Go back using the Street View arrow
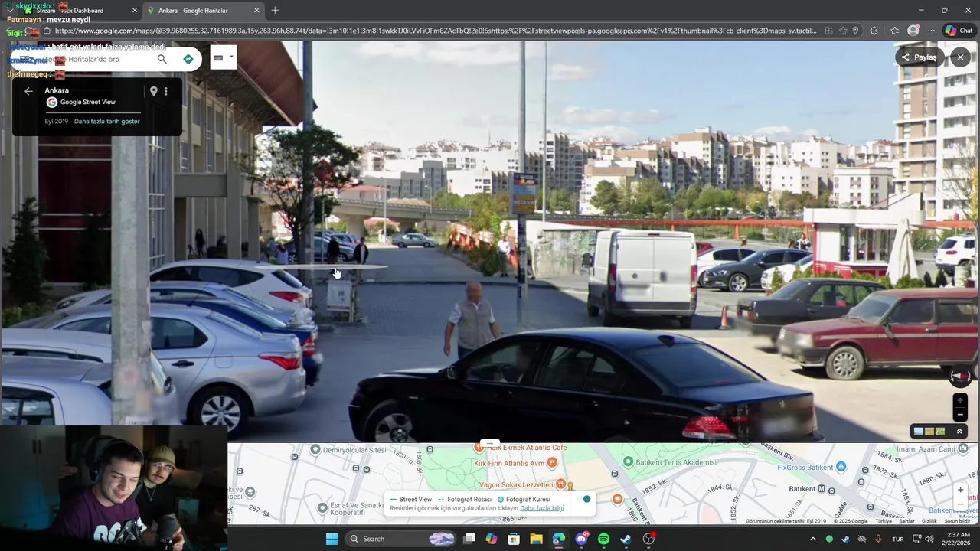Viewport: 980px width, 551px height. [x=28, y=91]
